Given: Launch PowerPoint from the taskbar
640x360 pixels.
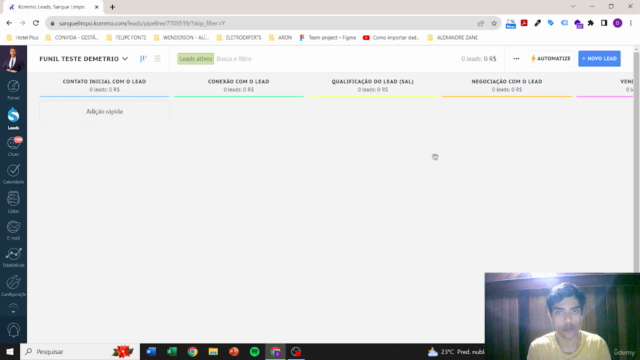Looking at the screenshot, I should tap(234, 351).
